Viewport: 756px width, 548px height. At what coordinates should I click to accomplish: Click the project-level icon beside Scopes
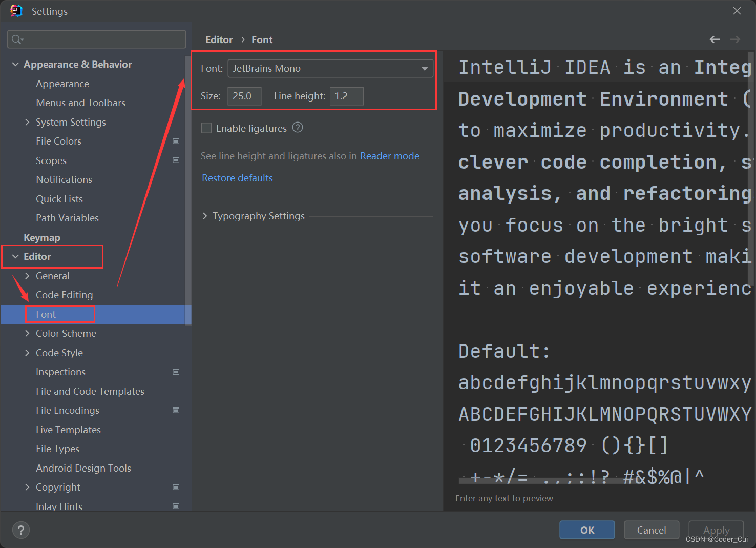(176, 160)
